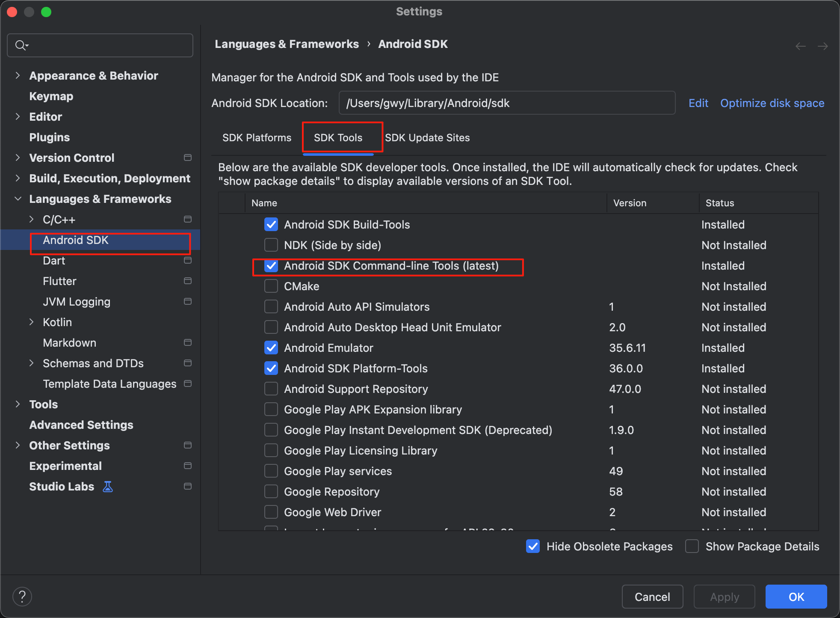Click project-level icon beside Schemas and DTDs
Viewport: 840px width, 618px height.
point(187,363)
